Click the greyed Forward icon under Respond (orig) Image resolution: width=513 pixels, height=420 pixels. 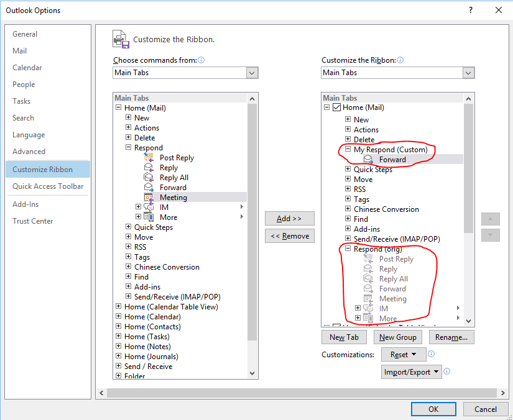pyautogui.click(x=368, y=289)
